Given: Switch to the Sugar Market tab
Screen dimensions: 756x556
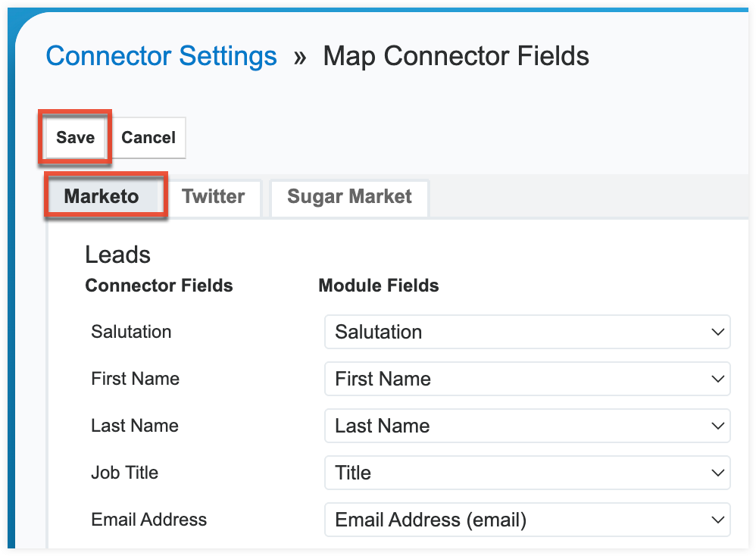Looking at the screenshot, I should pyautogui.click(x=349, y=197).
